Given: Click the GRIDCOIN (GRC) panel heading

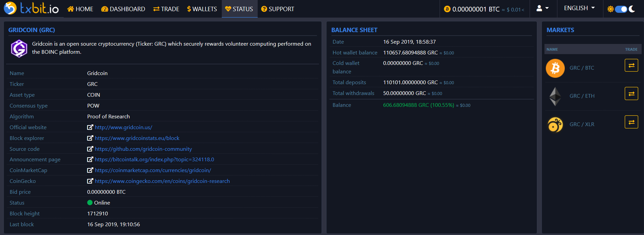Looking at the screenshot, I should 31,30.
